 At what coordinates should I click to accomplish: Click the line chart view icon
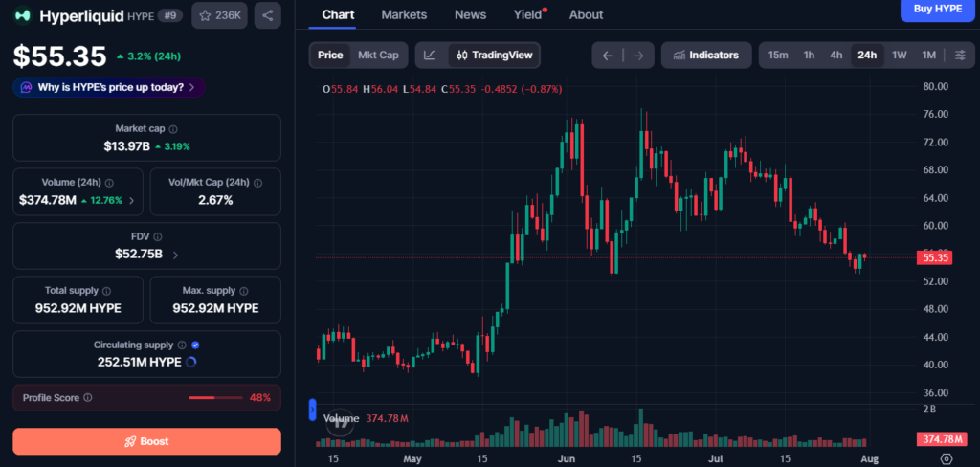(430, 55)
